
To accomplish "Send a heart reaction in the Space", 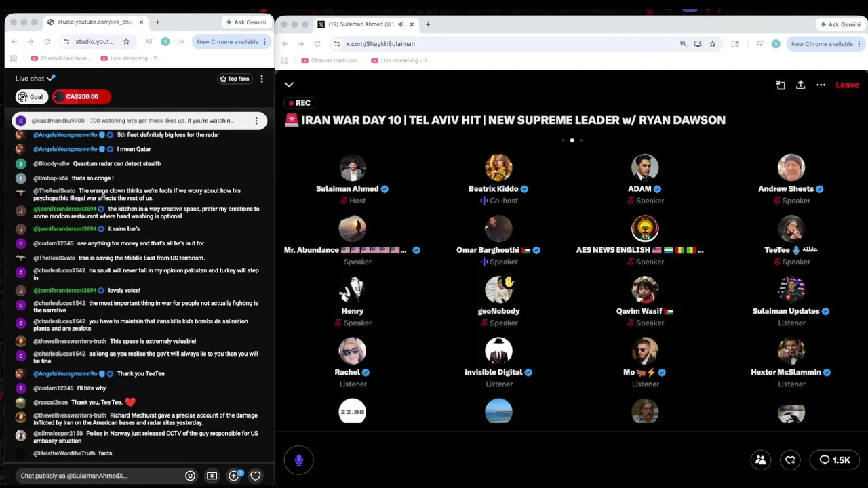I will [791, 460].
